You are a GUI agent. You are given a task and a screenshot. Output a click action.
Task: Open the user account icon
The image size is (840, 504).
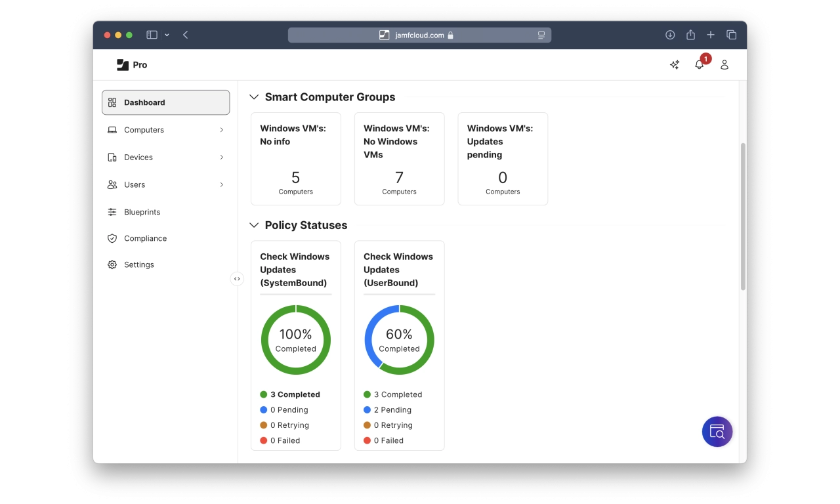tap(724, 64)
